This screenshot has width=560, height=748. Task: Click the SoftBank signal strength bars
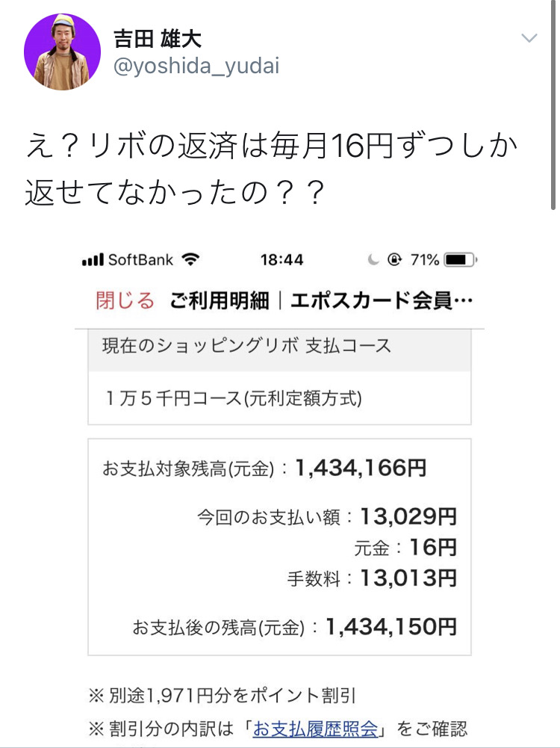coord(93,260)
